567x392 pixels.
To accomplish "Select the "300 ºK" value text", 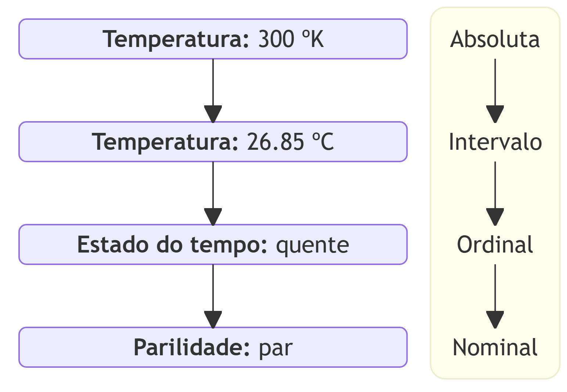I will [291, 39].
